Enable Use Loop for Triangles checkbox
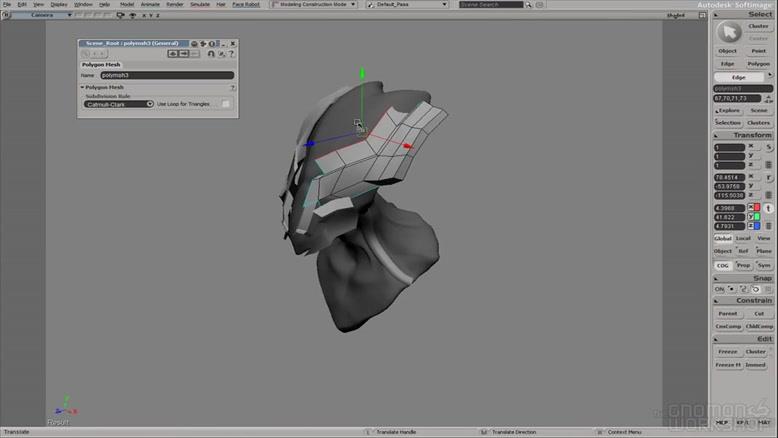The image size is (778, 438). [x=226, y=104]
